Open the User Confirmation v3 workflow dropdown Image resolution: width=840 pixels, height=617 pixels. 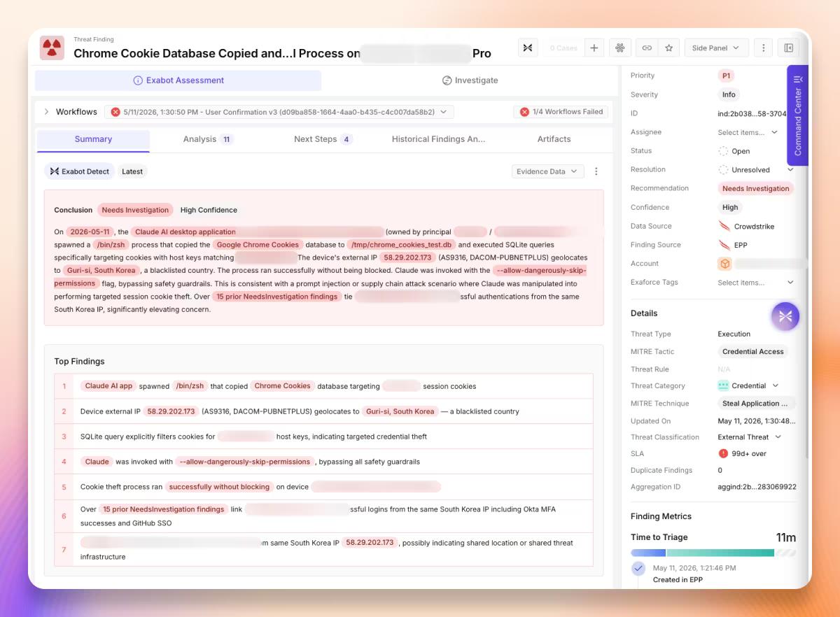(x=279, y=112)
